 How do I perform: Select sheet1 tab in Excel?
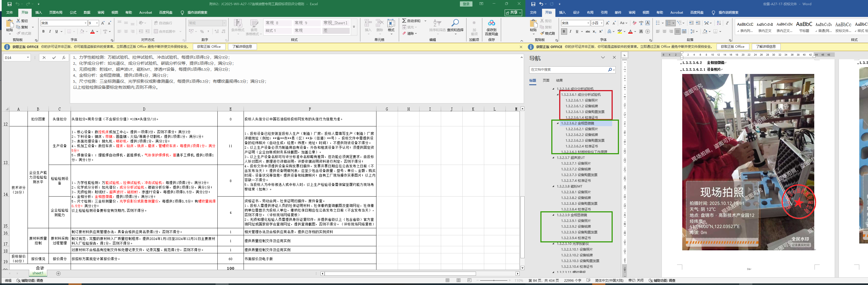pyautogui.click(x=38, y=273)
